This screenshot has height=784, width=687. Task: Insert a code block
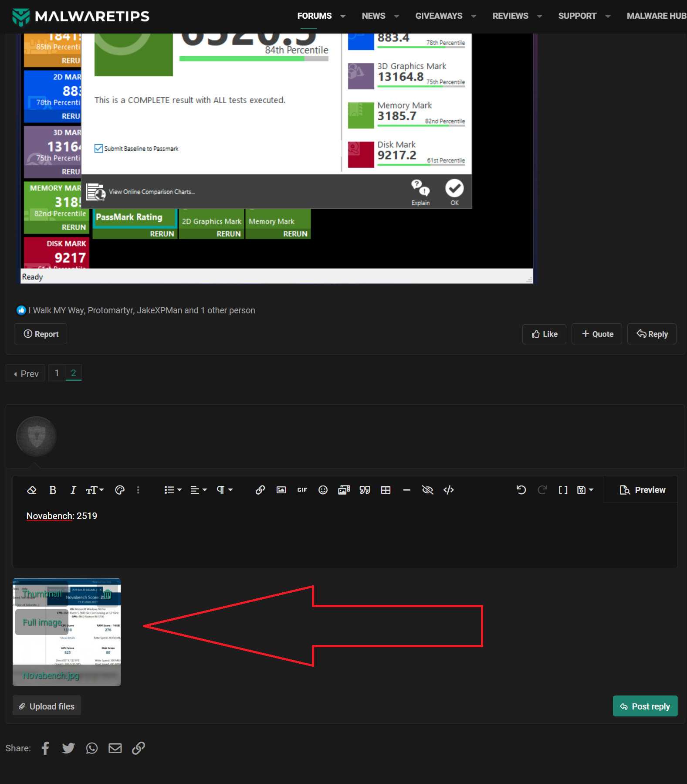tap(448, 490)
